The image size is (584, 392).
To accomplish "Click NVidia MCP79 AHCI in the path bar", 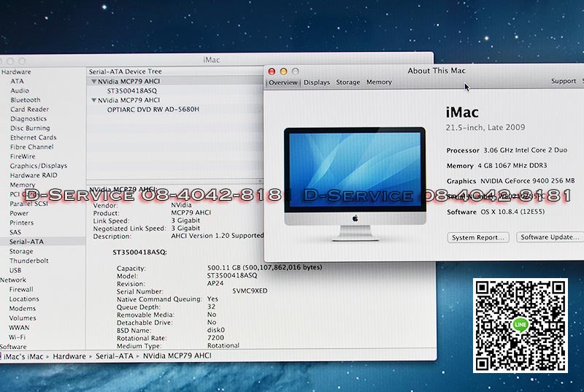I will pyautogui.click(x=177, y=356).
